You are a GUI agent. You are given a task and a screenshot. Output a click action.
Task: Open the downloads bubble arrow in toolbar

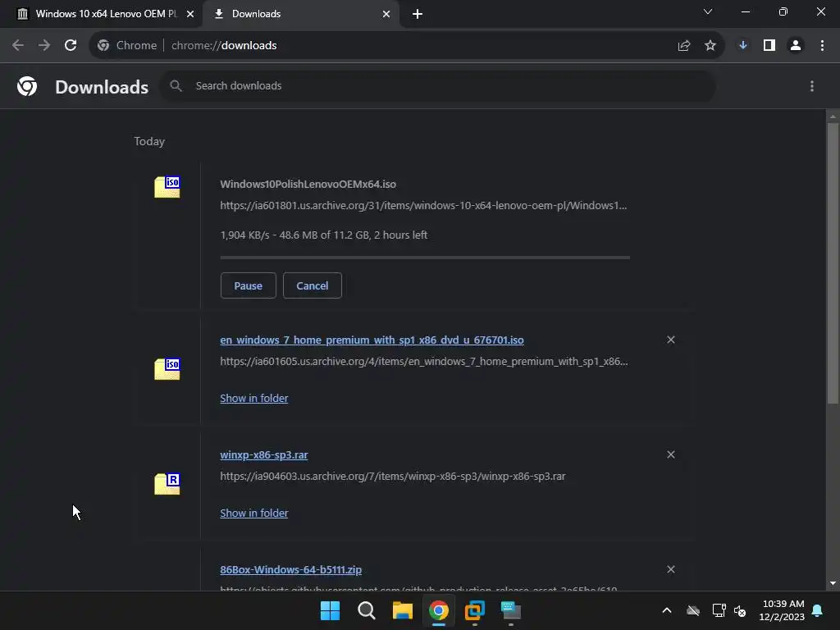point(743,46)
